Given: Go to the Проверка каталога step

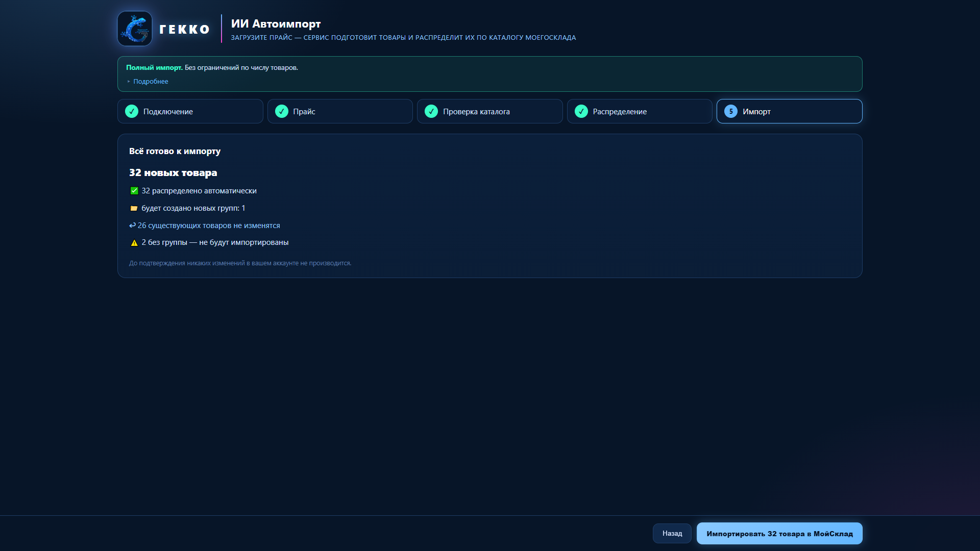Looking at the screenshot, I should pyautogui.click(x=490, y=111).
